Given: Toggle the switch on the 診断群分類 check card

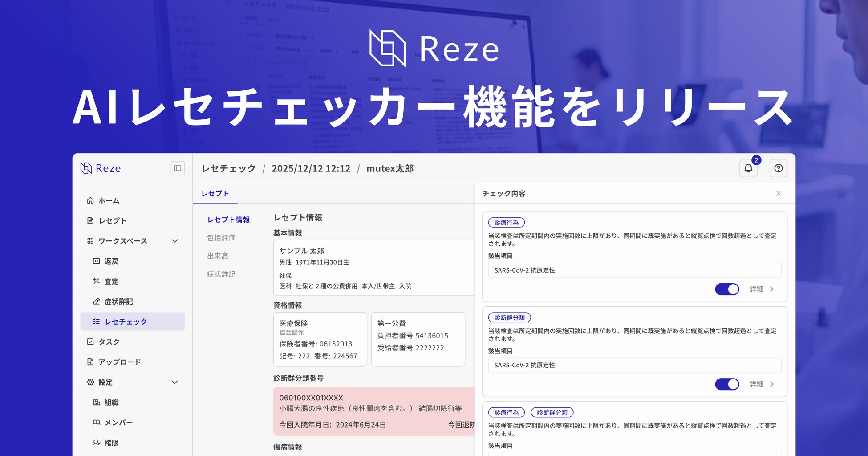Looking at the screenshot, I should [x=727, y=384].
